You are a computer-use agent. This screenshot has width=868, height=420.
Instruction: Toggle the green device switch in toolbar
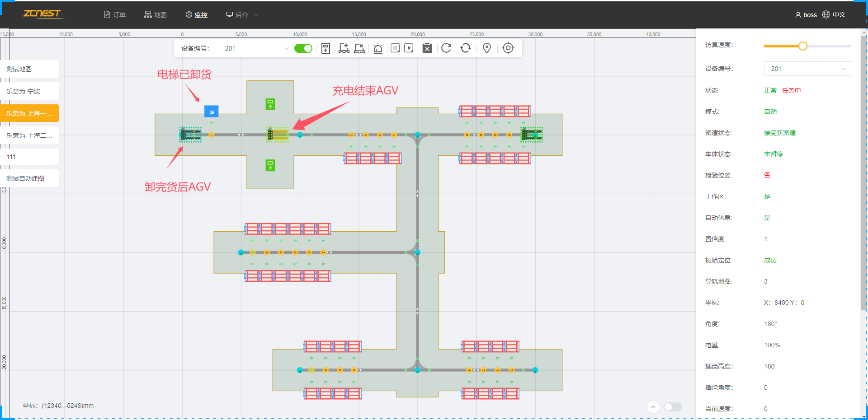(303, 48)
